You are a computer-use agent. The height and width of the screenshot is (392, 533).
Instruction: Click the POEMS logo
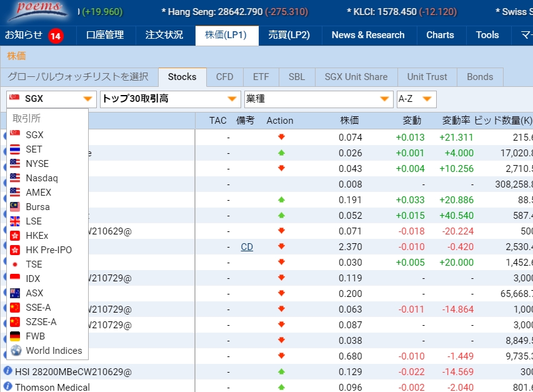click(x=38, y=11)
